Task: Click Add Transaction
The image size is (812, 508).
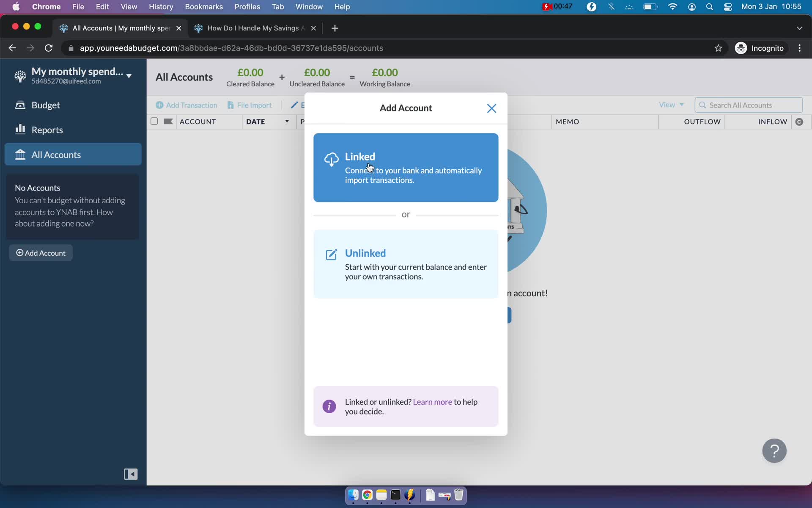Action: click(187, 105)
